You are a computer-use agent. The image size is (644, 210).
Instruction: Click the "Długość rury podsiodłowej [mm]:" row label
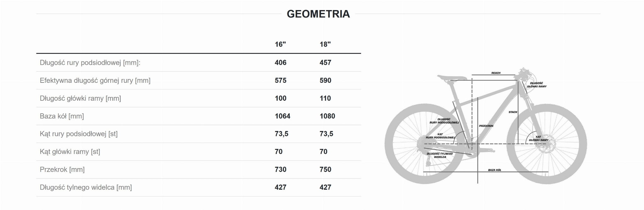[x=90, y=63]
